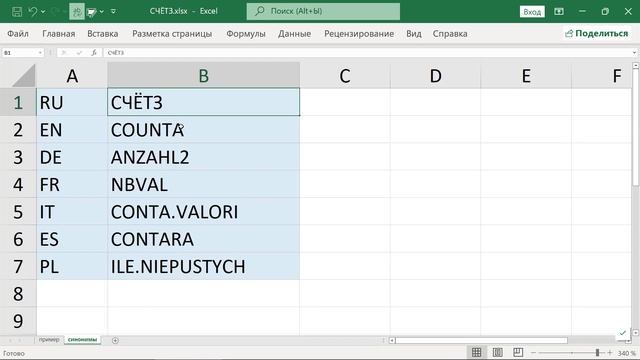The width and height of the screenshot is (640, 360).
Task: Open the Формулы tab
Action: point(246,34)
